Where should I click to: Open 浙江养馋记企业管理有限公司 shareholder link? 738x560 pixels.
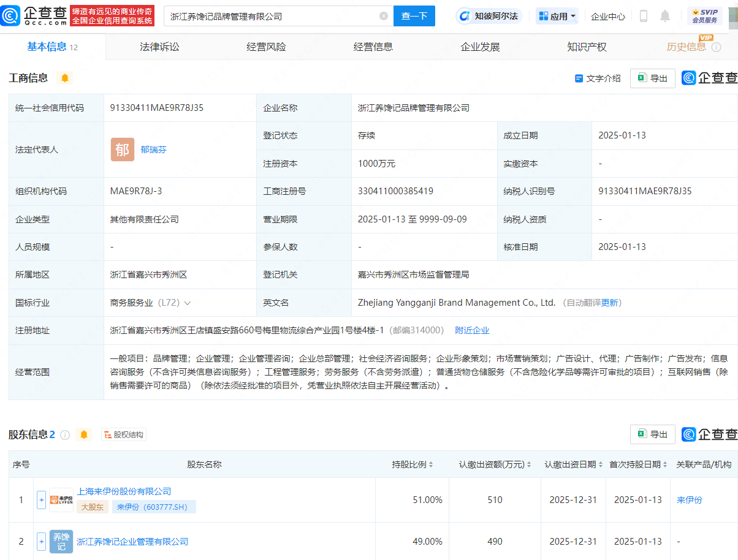[132, 542]
